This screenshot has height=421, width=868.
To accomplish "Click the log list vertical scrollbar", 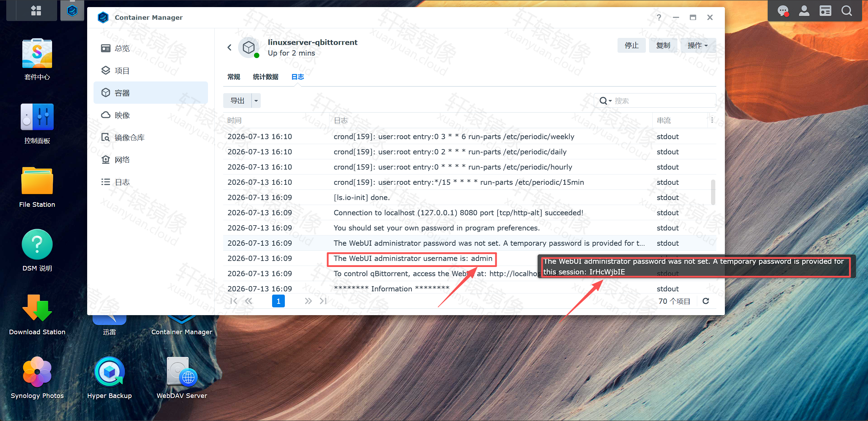I will click(713, 192).
